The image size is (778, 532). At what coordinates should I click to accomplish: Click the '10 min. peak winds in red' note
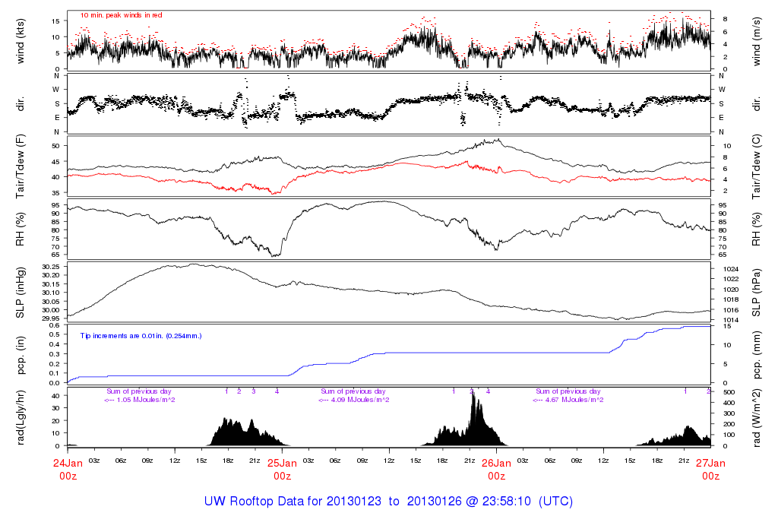121,15
